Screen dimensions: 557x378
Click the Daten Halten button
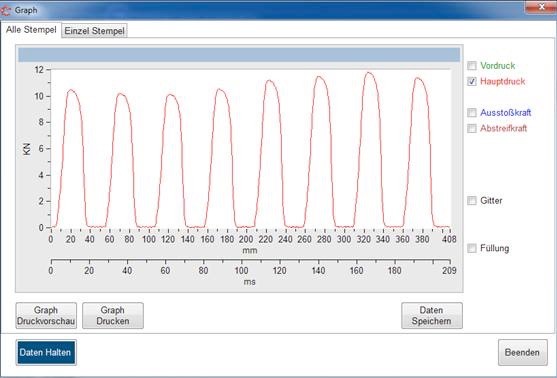point(46,352)
